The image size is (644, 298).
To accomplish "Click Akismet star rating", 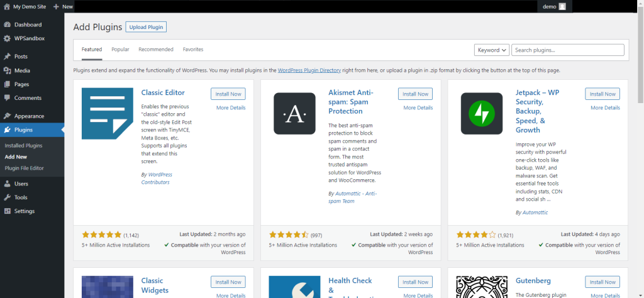I will pyautogui.click(x=289, y=235).
